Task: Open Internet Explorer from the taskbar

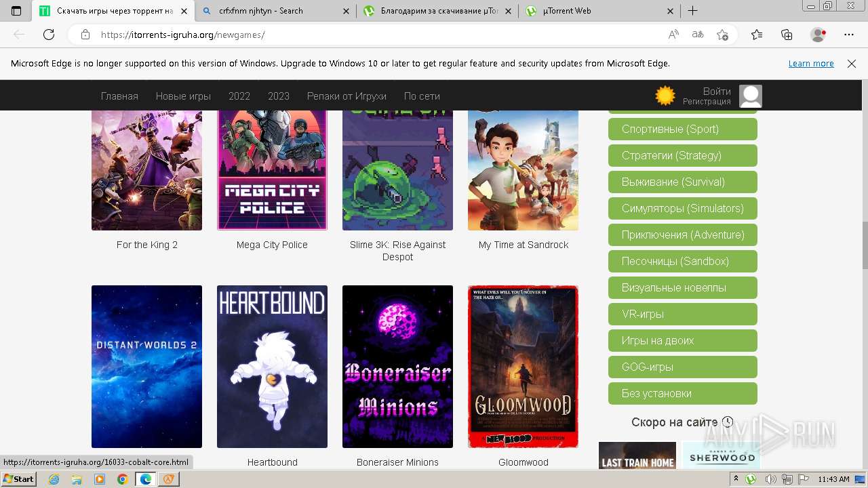Action: click(54, 479)
